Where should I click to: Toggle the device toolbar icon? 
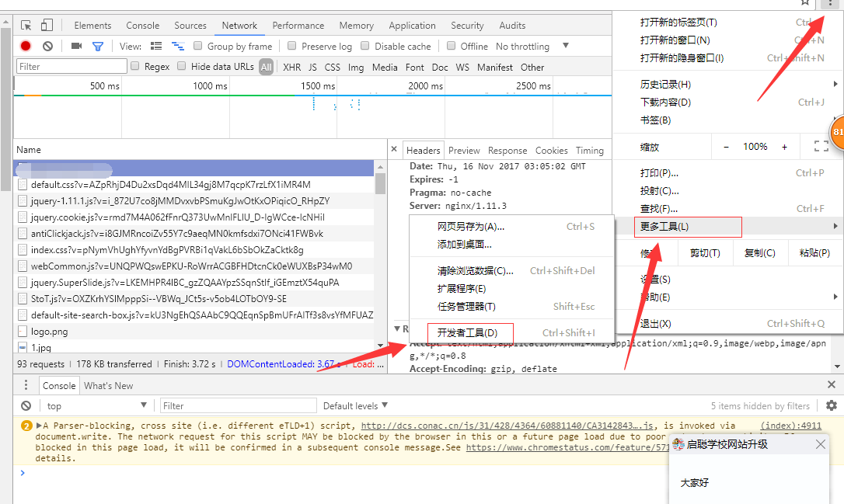point(47,26)
